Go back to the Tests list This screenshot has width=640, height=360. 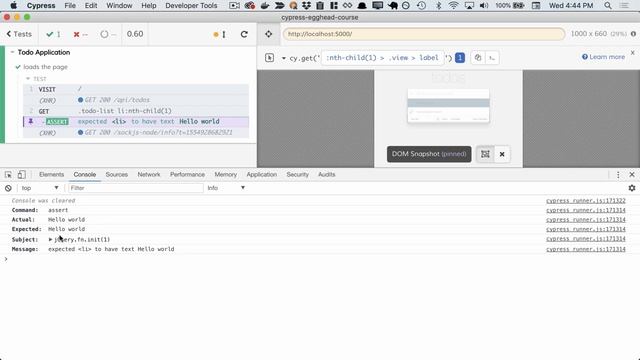point(19,34)
